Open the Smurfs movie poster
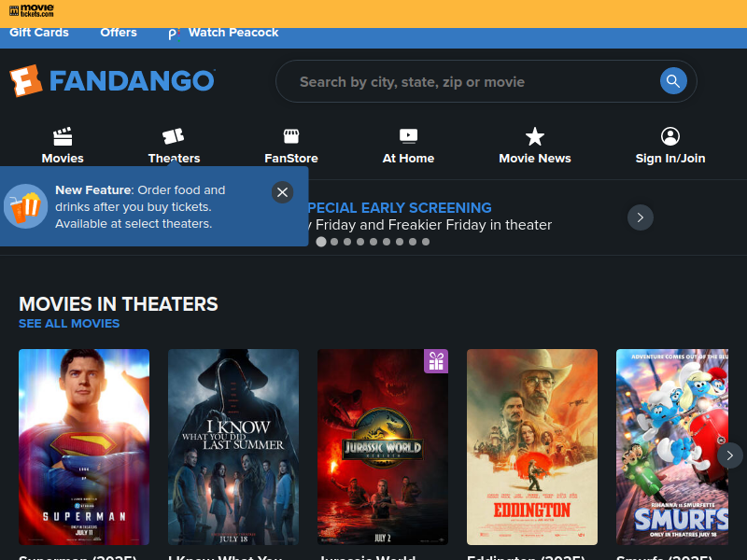The image size is (747, 560). (672, 447)
